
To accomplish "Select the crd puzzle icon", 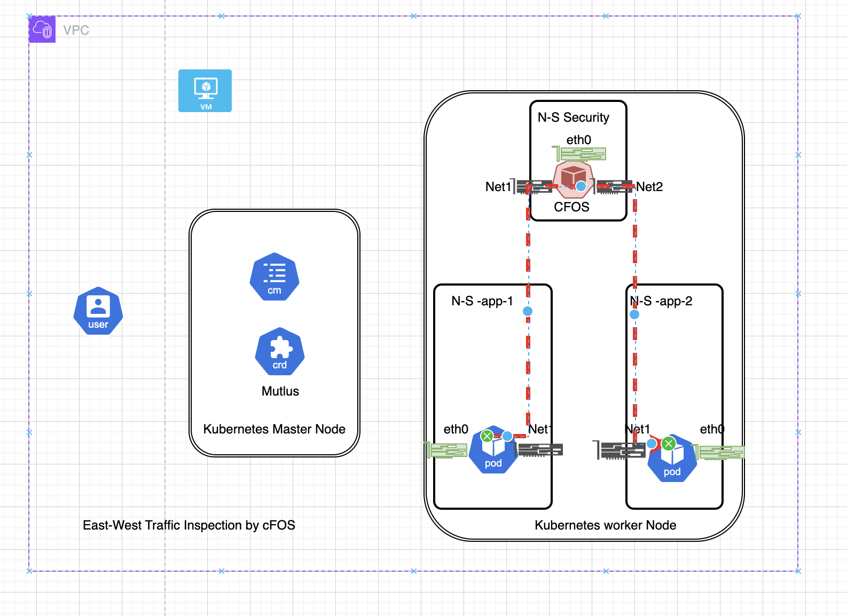I will (280, 351).
